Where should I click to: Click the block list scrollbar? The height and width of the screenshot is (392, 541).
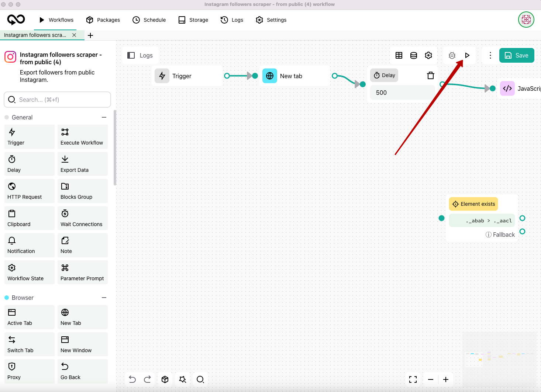pyautogui.click(x=115, y=148)
